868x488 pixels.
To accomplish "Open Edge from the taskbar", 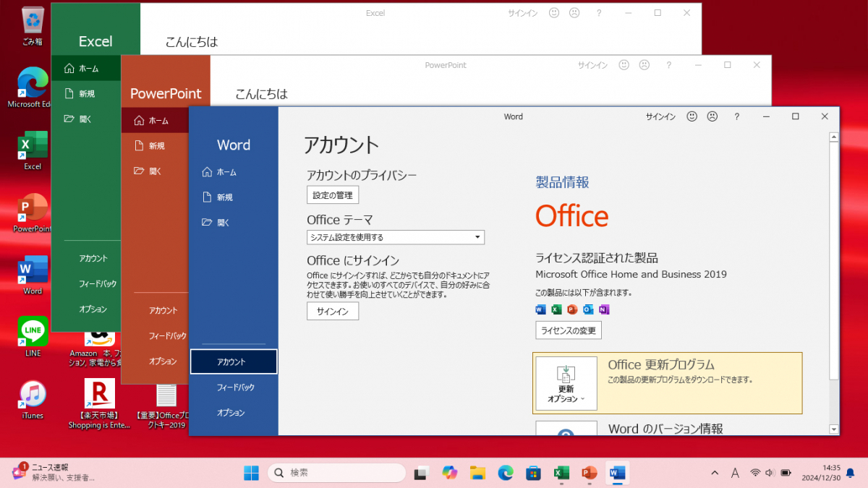I will pos(506,473).
